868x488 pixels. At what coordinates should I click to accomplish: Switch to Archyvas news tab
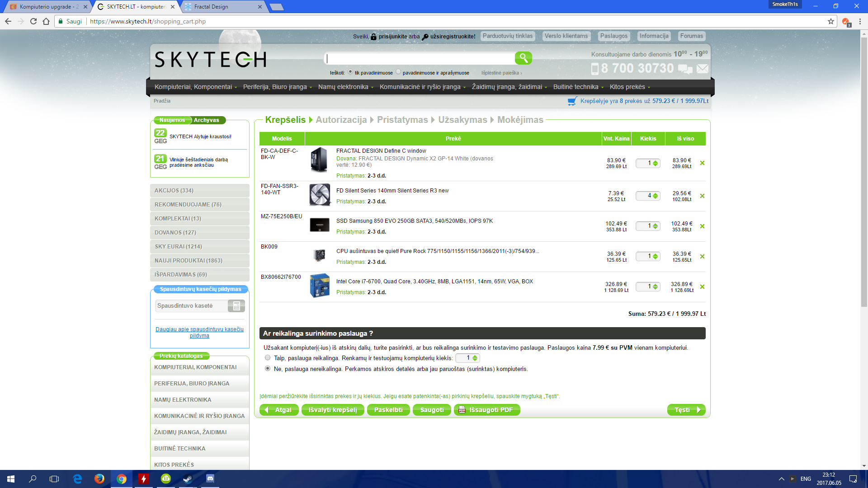206,120
